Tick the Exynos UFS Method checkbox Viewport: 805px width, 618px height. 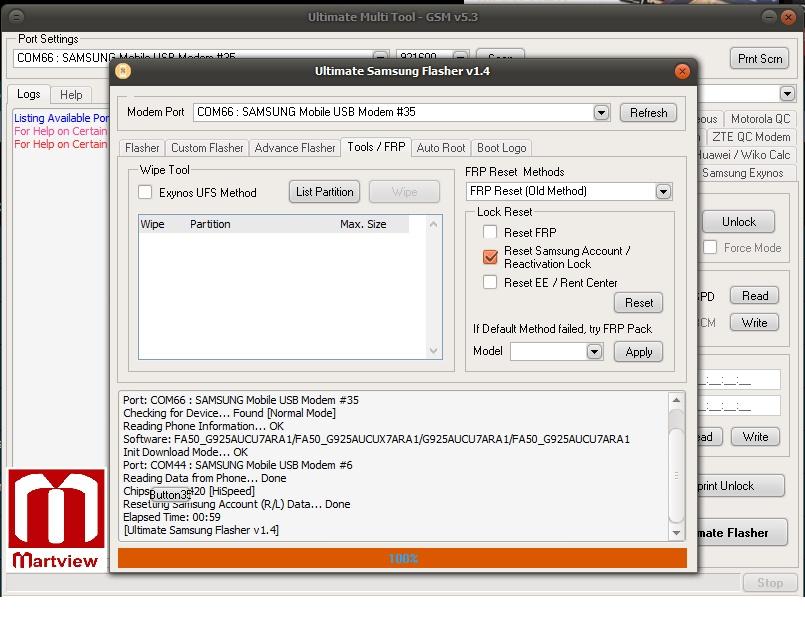145,192
